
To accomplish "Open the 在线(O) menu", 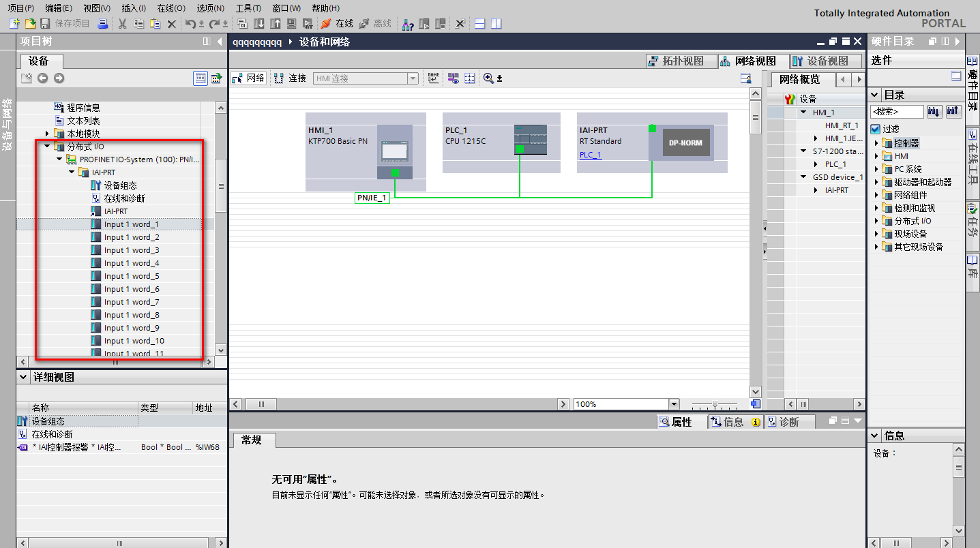I will click(x=170, y=8).
